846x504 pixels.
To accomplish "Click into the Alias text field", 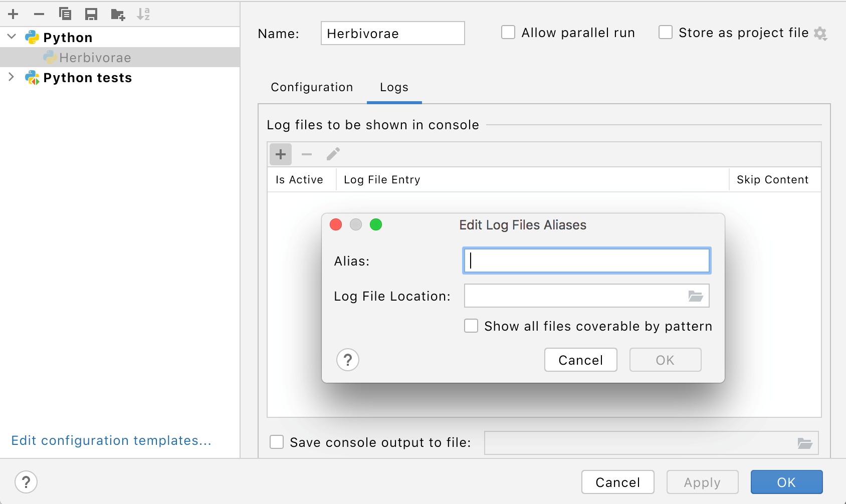I will pos(586,261).
